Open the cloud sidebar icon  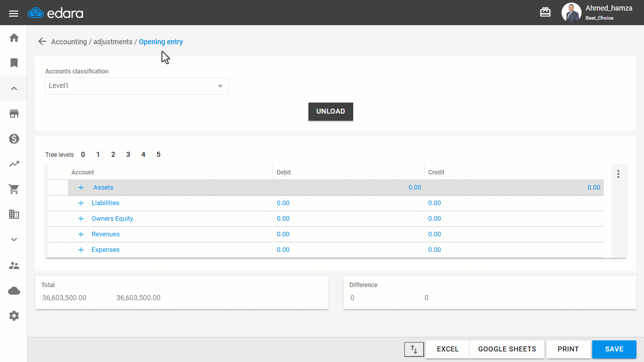click(14, 291)
